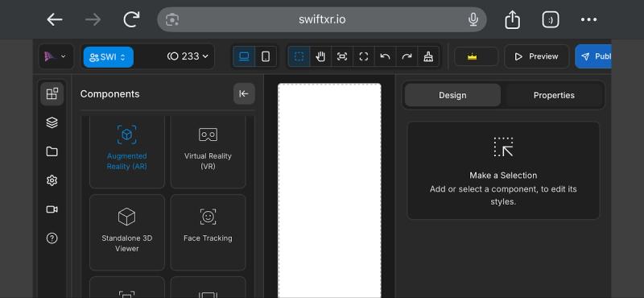Open the video camera sidebar icon
This screenshot has width=644, height=298.
pos(52,209)
